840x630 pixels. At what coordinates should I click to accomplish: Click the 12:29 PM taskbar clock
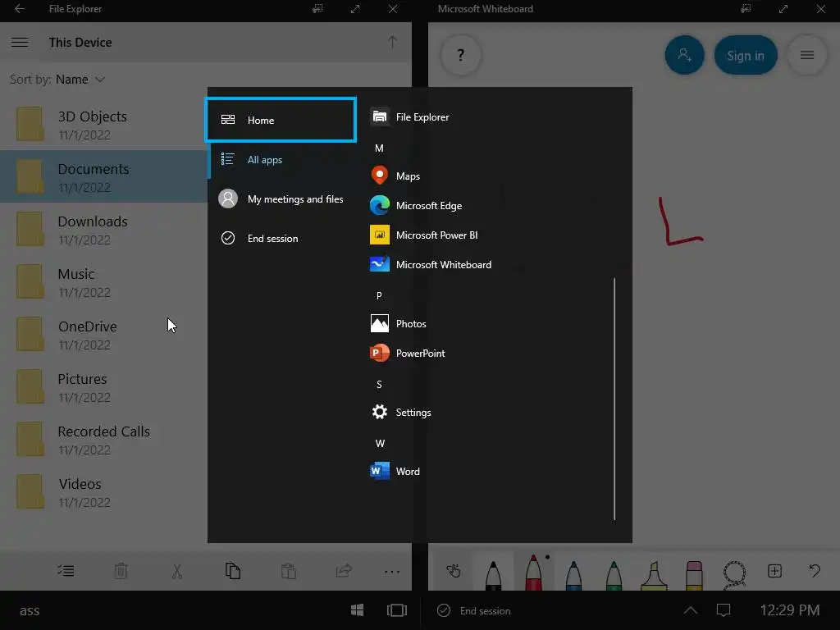(790, 610)
